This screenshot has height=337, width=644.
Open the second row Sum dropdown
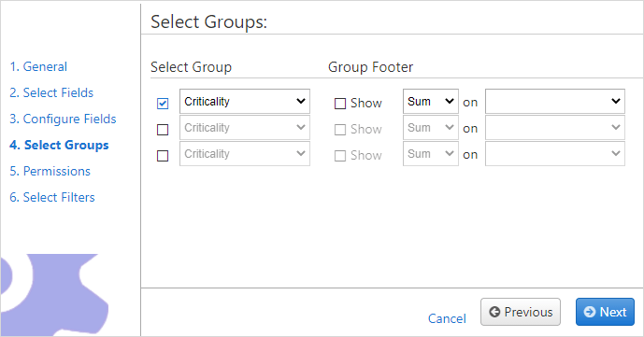click(x=431, y=128)
